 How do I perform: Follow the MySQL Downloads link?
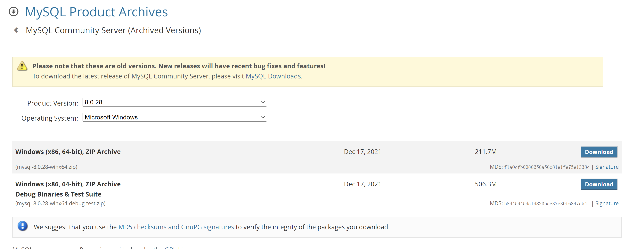point(273,76)
